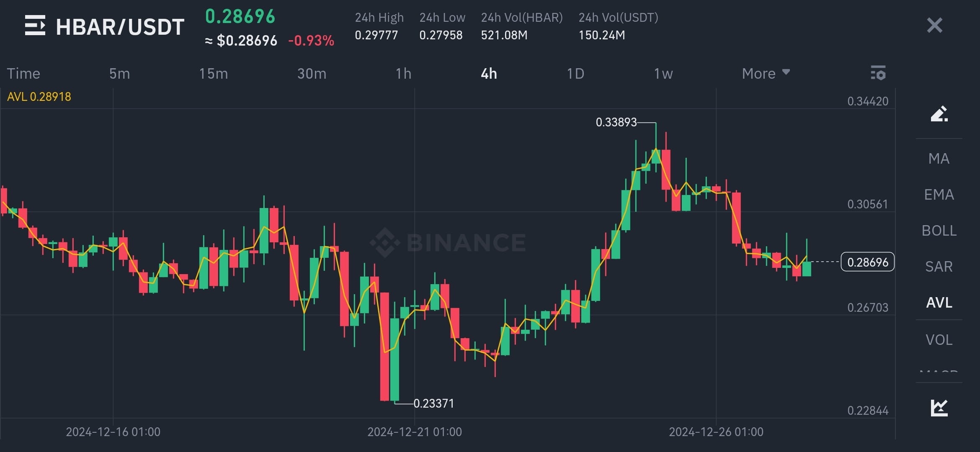The image size is (980, 452).
Task: Click the 0.30561 price axis label
Action: point(868,204)
